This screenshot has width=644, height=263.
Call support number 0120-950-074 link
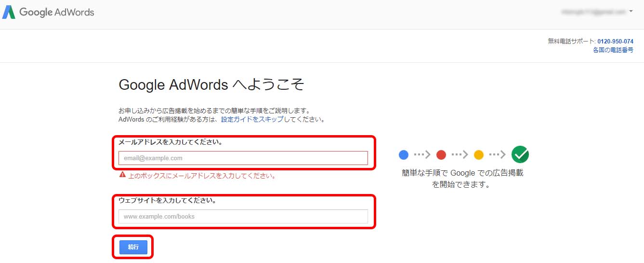point(615,42)
